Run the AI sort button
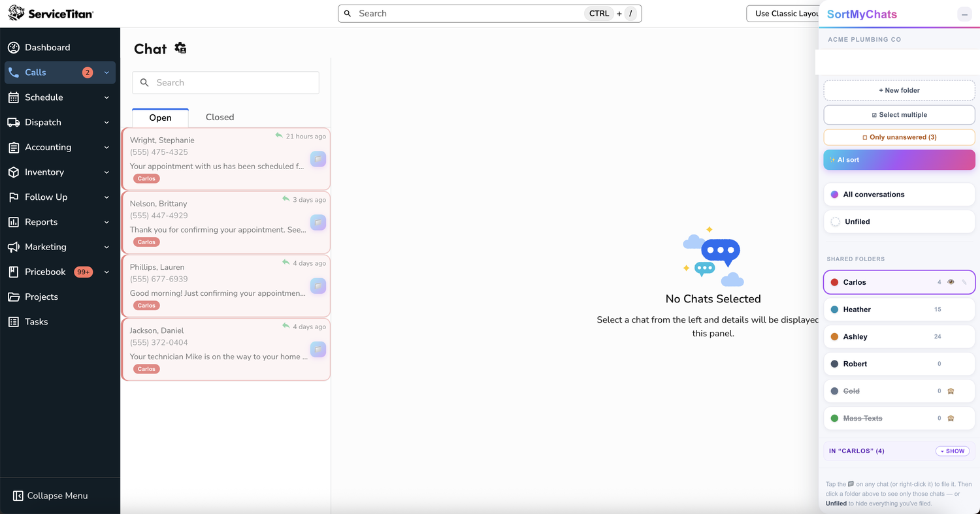 click(x=899, y=160)
